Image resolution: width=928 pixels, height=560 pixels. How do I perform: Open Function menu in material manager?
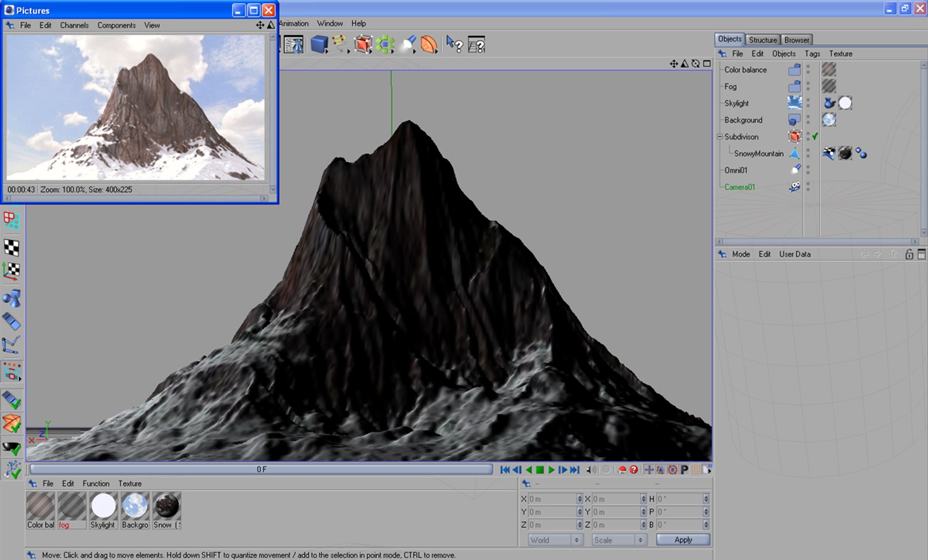(x=96, y=483)
